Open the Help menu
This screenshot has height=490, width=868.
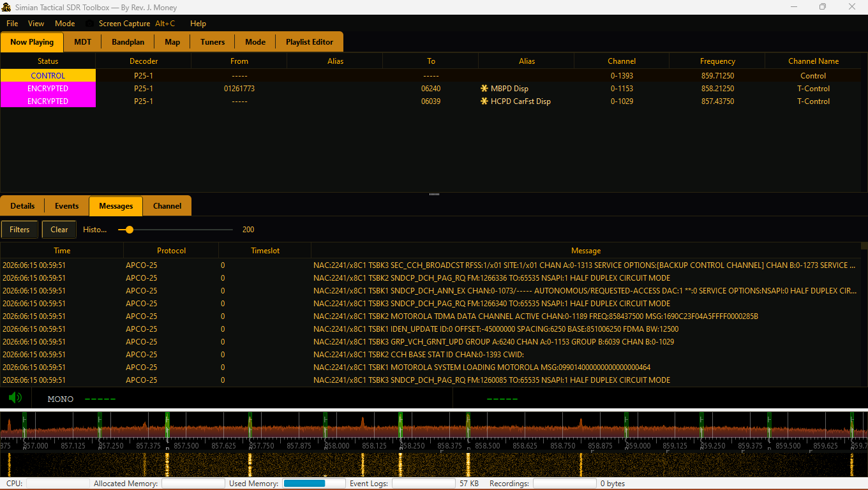point(198,24)
